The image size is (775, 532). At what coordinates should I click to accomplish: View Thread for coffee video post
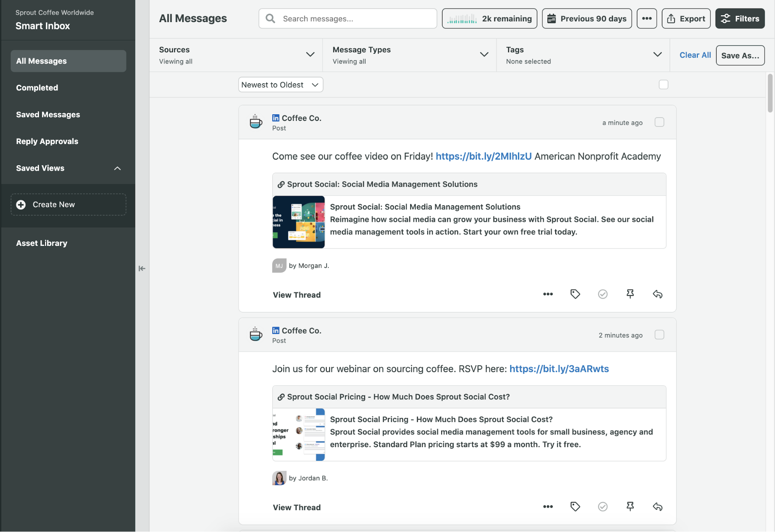click(297, 295)
